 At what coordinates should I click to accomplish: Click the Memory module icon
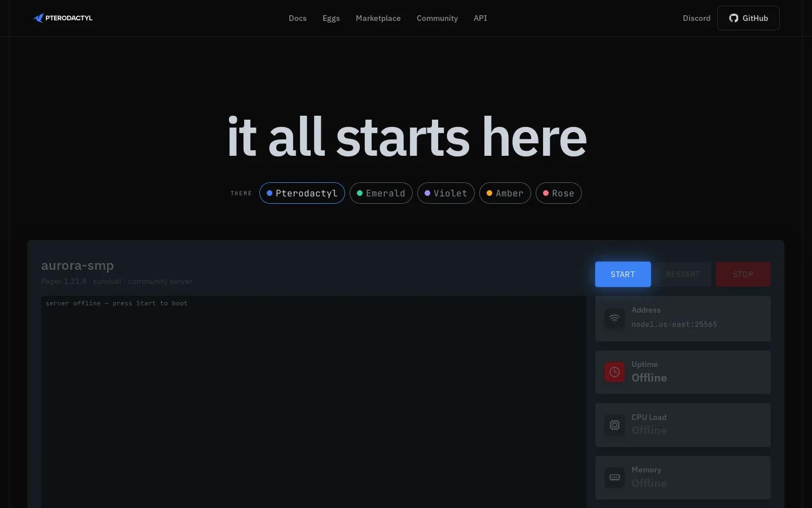tap(615, 478)
